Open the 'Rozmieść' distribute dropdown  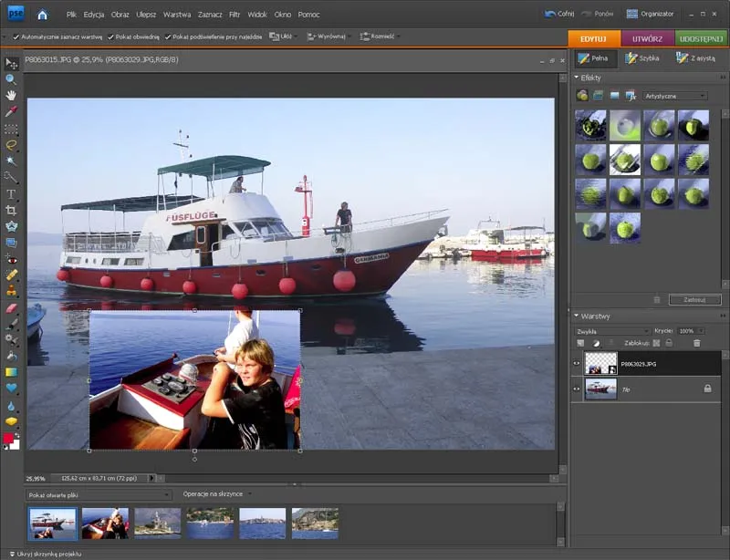point(380,36)
